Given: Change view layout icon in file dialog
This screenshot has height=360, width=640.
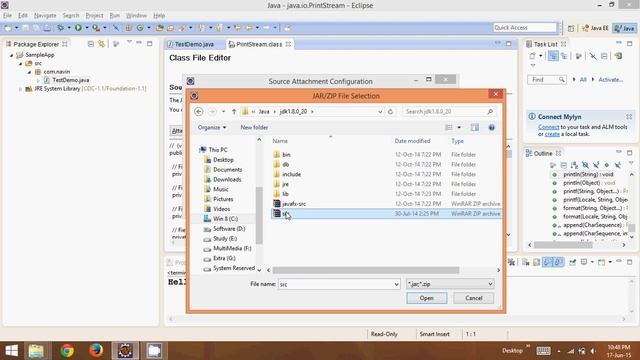Looking at the screenshot, I should (449, 127).
